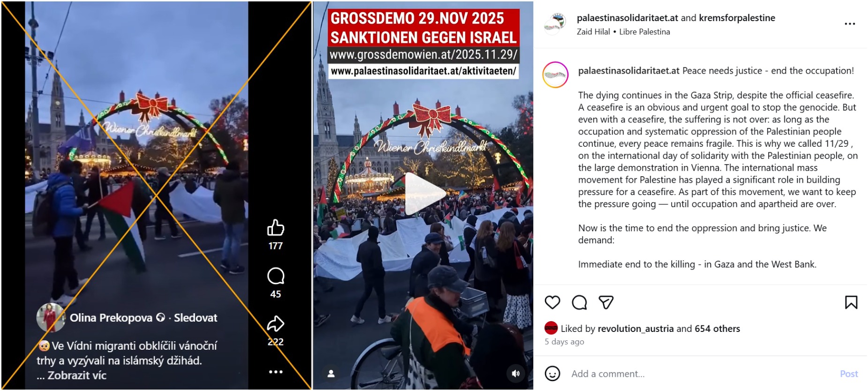Show tagged people icon on video

pos(331,374)
